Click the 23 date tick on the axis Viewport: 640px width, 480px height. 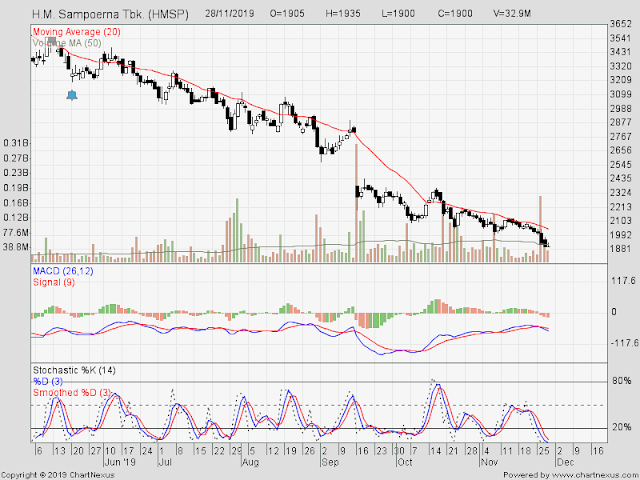382,451
